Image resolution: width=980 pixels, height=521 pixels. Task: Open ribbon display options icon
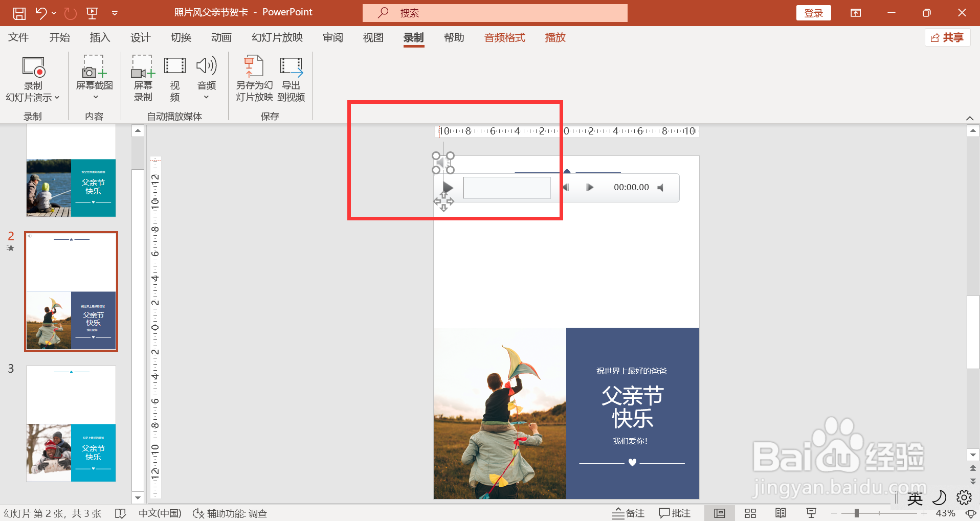(x=856, y=13)
